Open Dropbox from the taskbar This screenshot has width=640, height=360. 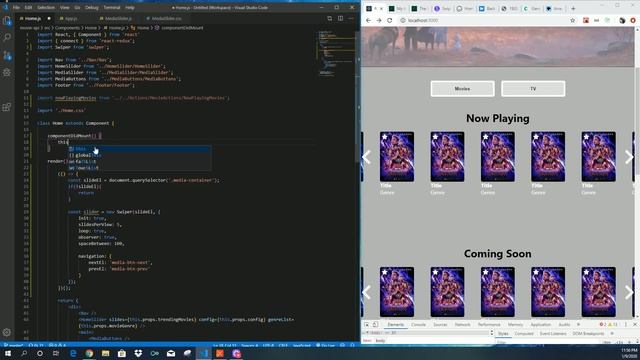click(x=138, y=353)
